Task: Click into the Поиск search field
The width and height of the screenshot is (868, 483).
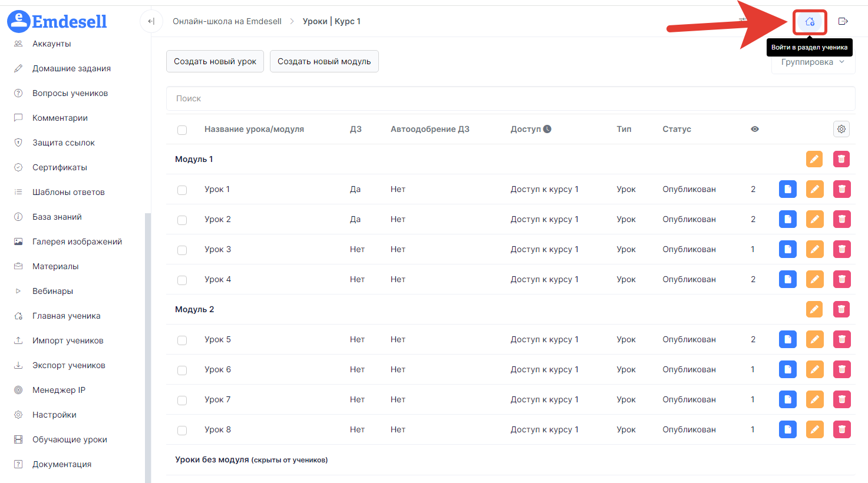Action: [x=510, y=98]
